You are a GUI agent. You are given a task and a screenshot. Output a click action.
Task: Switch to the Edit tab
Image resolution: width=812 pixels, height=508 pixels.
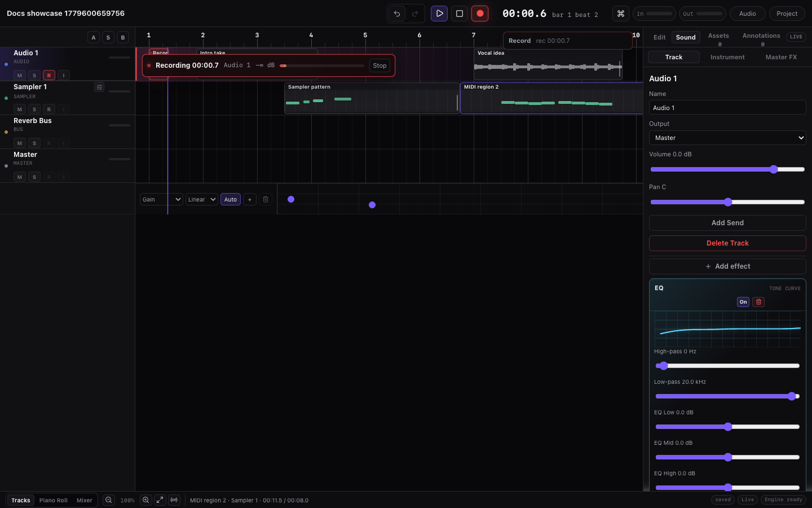point(660,37)
